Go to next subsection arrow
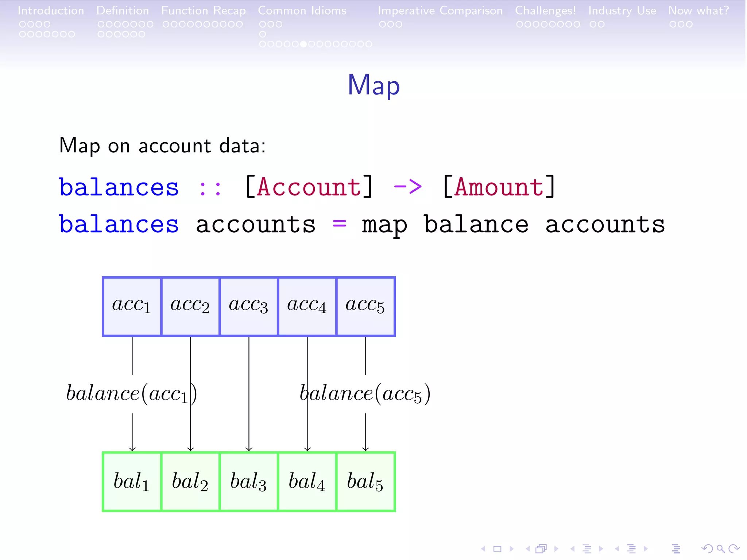This screenshot has width=747, height=560. 601,549
